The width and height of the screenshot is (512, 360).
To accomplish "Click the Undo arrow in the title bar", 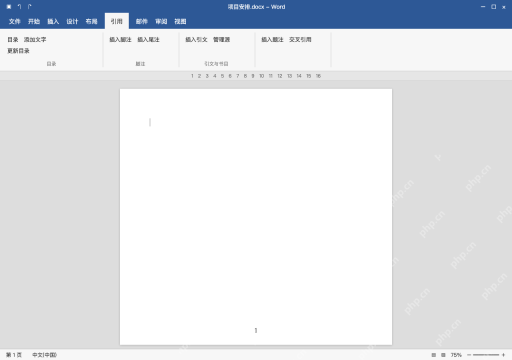I will (19, 7).
